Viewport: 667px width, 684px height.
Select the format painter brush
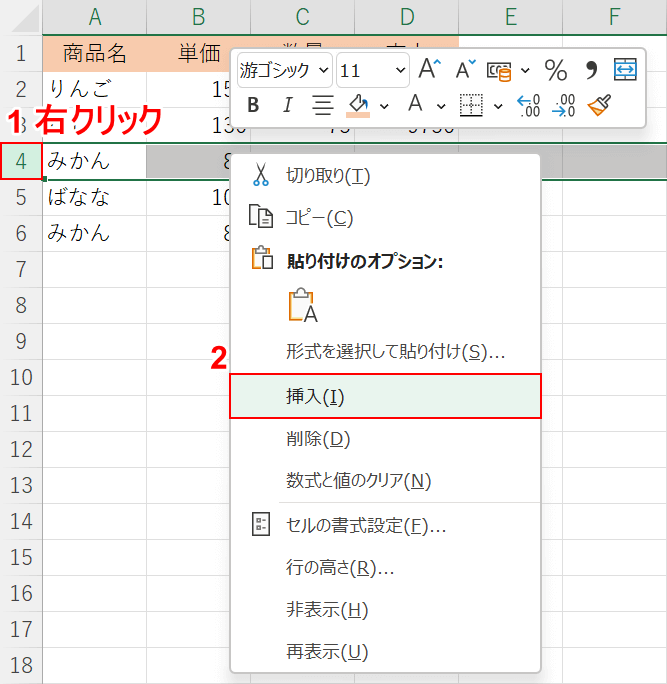tap(599, 105)
